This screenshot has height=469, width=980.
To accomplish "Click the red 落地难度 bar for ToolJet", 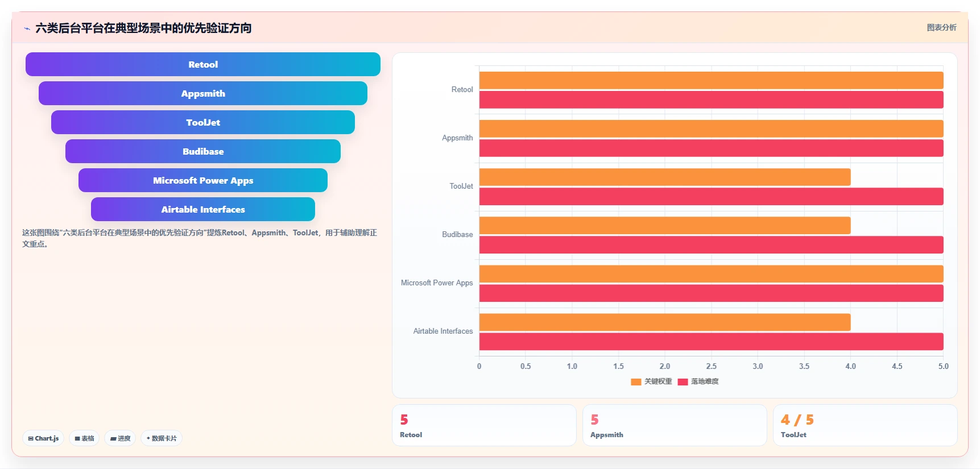I will [x=711, y=196].
